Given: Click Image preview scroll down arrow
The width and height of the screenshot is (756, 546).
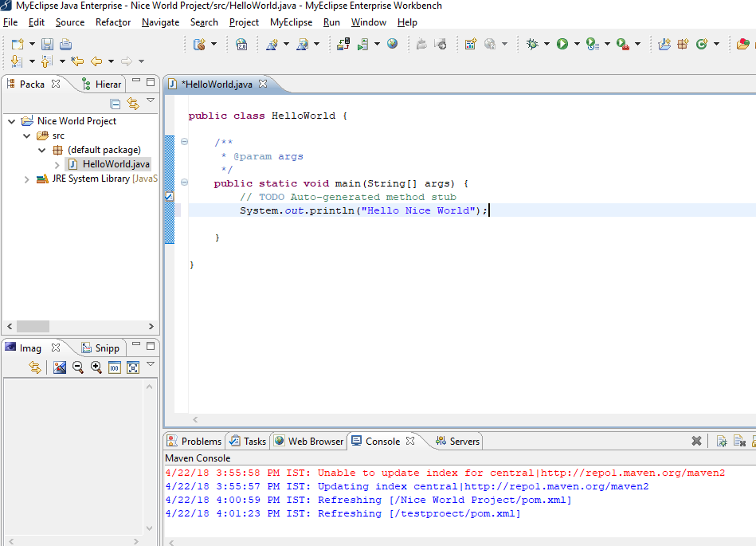Looking at the screenshot, I should (150, 528).
